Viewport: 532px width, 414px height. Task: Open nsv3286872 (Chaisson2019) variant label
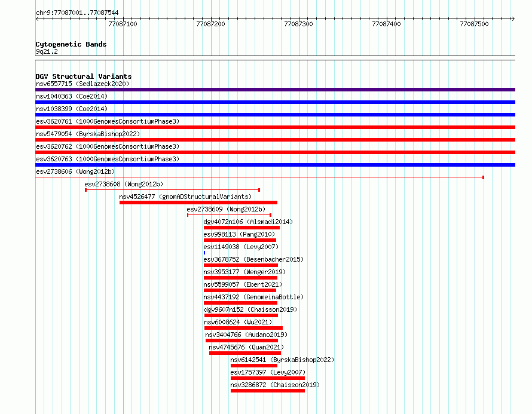[x=275, y=385]
